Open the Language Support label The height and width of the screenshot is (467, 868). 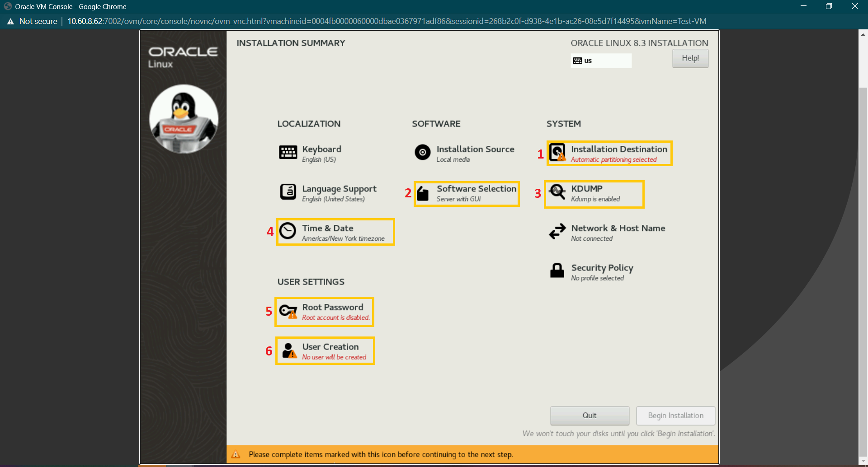339,189
